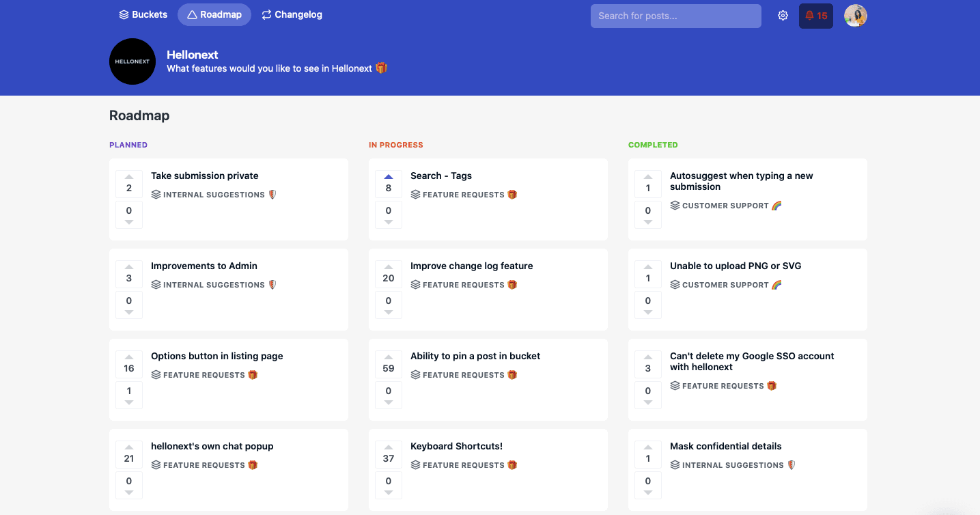The width and height of the screenshot is (980, 515).
Task: Open Autosuggest when typing a new submission
Action: click(x=742, y=181)
